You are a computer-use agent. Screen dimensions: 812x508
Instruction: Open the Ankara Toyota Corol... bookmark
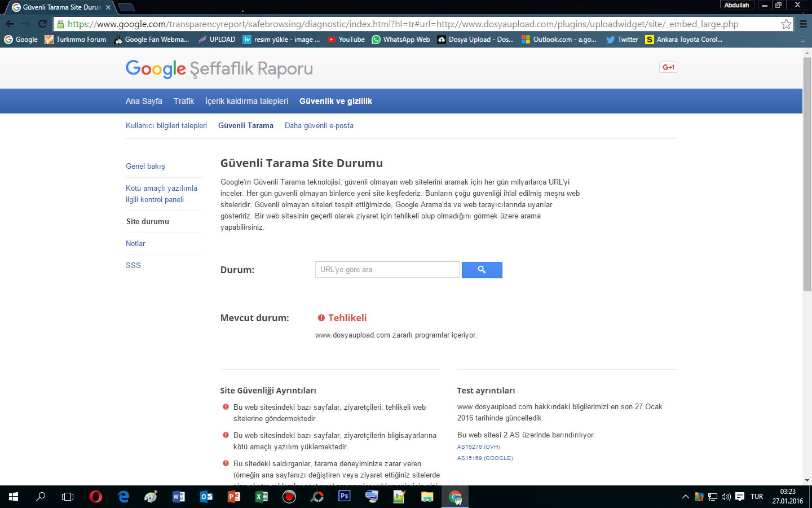[684, 40]
